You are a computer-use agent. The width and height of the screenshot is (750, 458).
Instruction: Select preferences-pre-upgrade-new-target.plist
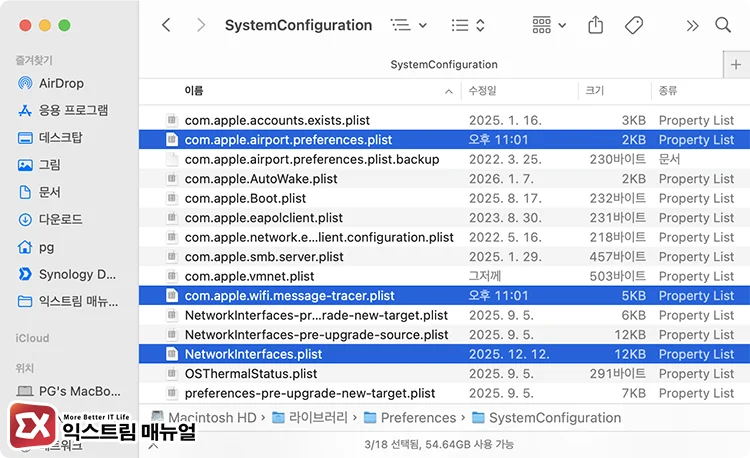point(444,393)
